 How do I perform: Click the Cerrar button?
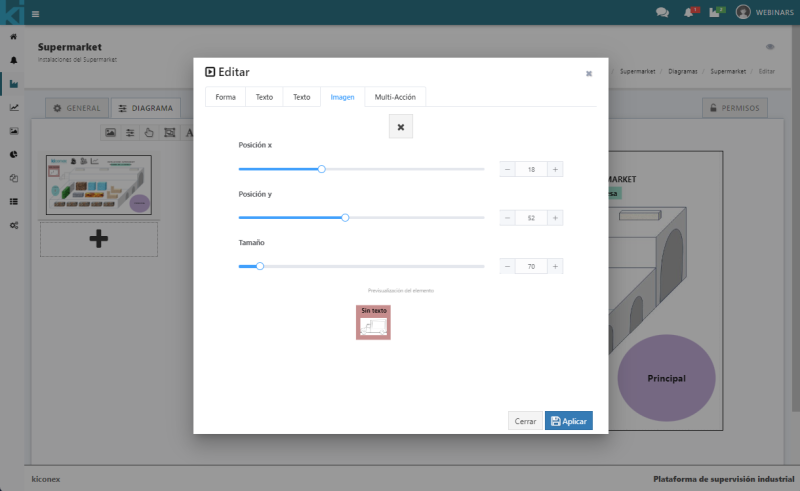pos(525,421)
